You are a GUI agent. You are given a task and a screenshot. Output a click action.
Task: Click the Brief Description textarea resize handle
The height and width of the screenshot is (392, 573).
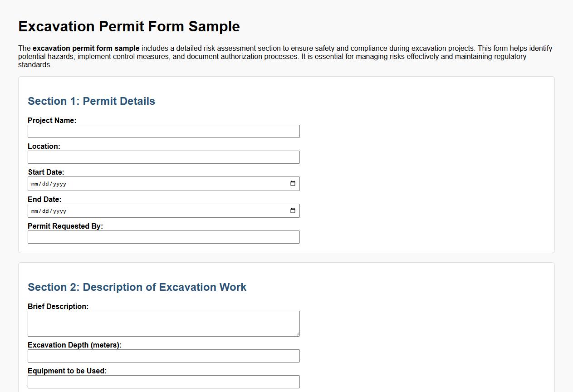click(x=298, y=334)
